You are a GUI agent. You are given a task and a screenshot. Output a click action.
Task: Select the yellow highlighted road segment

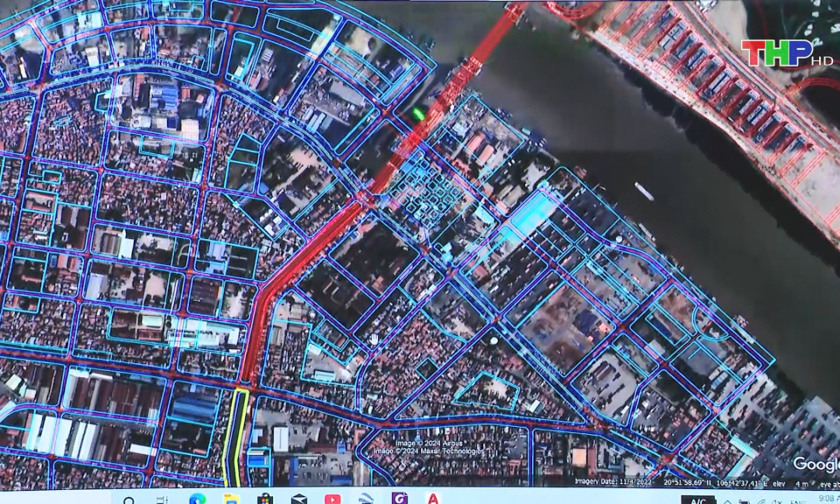tap(235, 436)
